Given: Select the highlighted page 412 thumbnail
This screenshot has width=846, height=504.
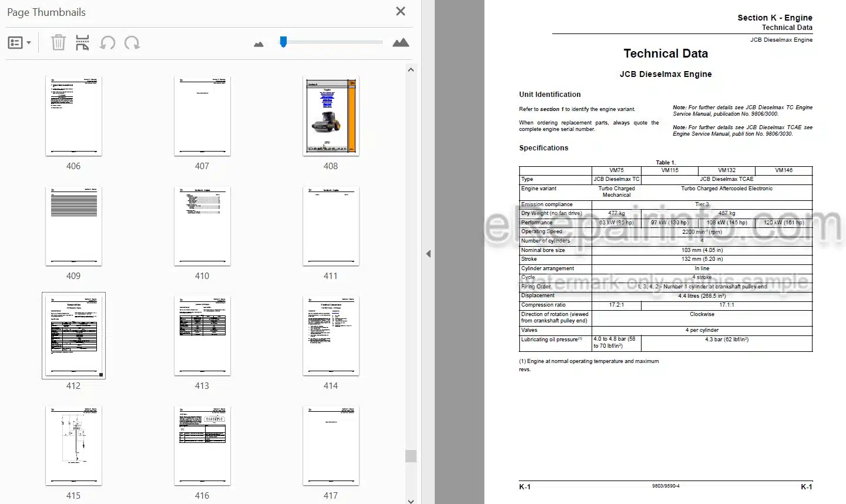Looking at the screenshot, I should tap(73, 335).
